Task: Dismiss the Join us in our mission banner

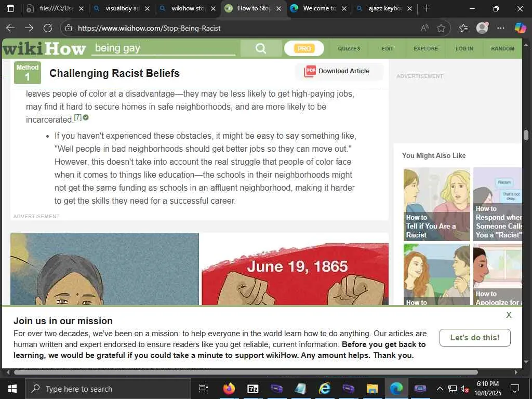Action: [x=509, y=315]
